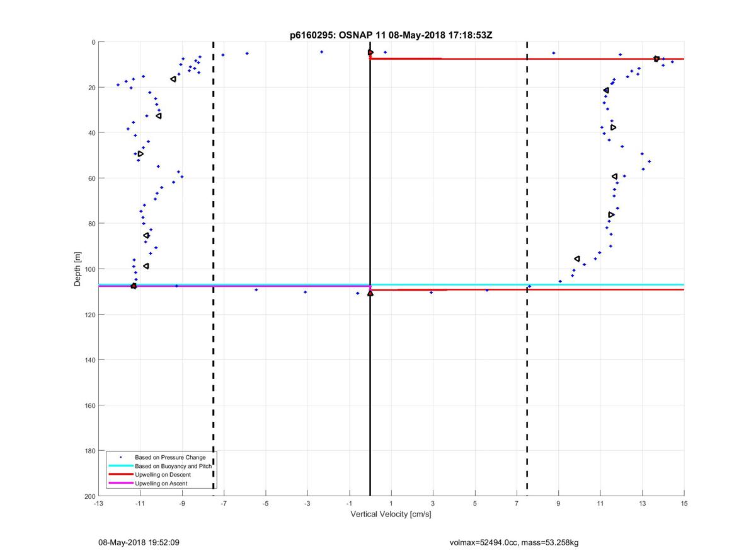Screen dimensions: 756x558
Task: Click legend entry 'Upwelling on Descent'
Action: [163, 474]
